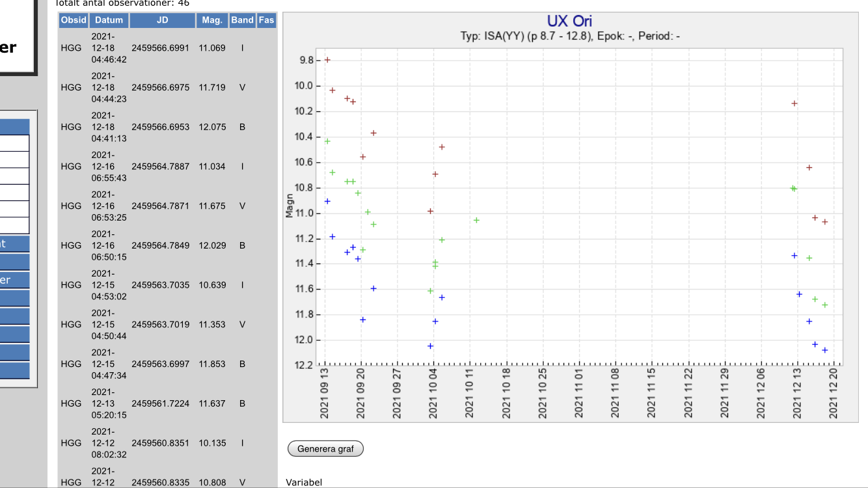Click the JD column header
Image resolution: width=868 pixels, height=488 pixels.
(x=162, y=20)
